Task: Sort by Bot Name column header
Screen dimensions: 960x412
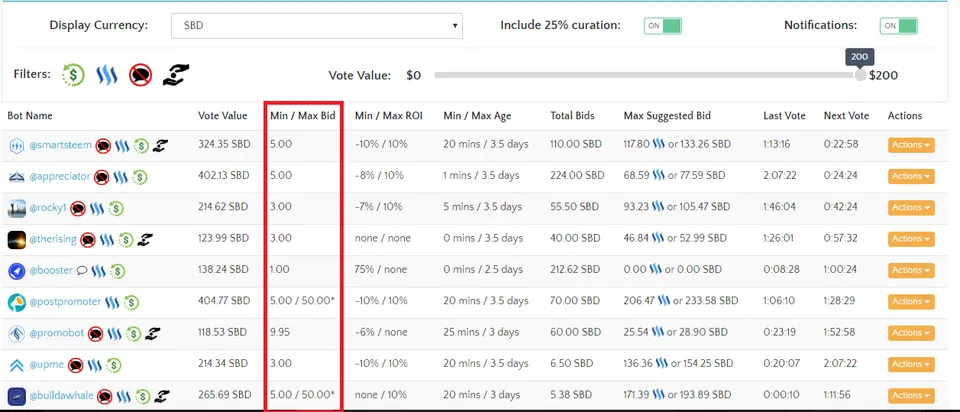Action: point(30,116)
